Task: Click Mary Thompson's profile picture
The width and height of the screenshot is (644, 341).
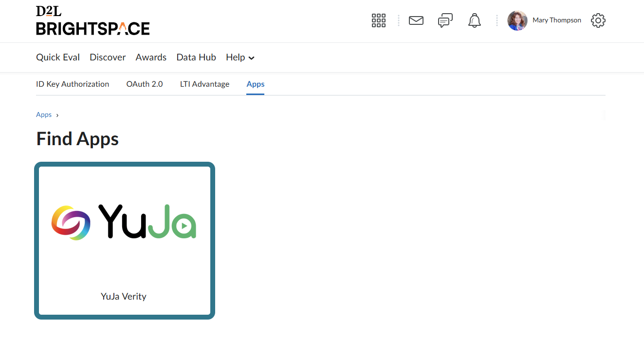Action: coord(517,20)
